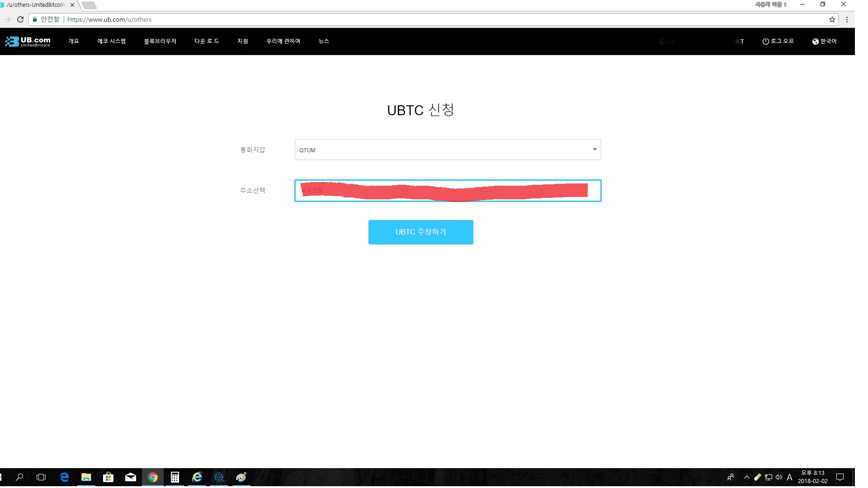The height and width of the screenshot is (488, 868).
Task: Click the UB.com UnitedBitcoin logo
Action: click(x=28, y=42)
